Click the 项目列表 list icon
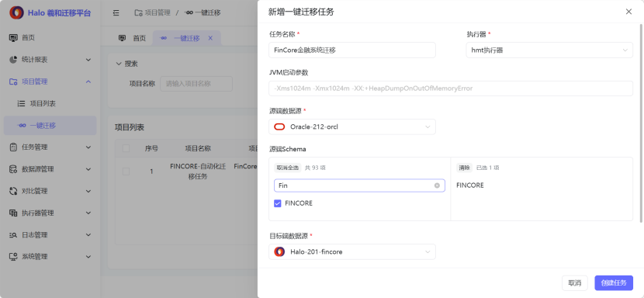 click(22, 103)
